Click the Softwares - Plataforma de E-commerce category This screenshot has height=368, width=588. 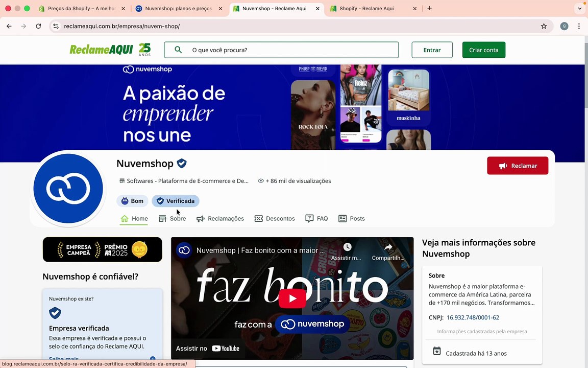tap(184, 181)
